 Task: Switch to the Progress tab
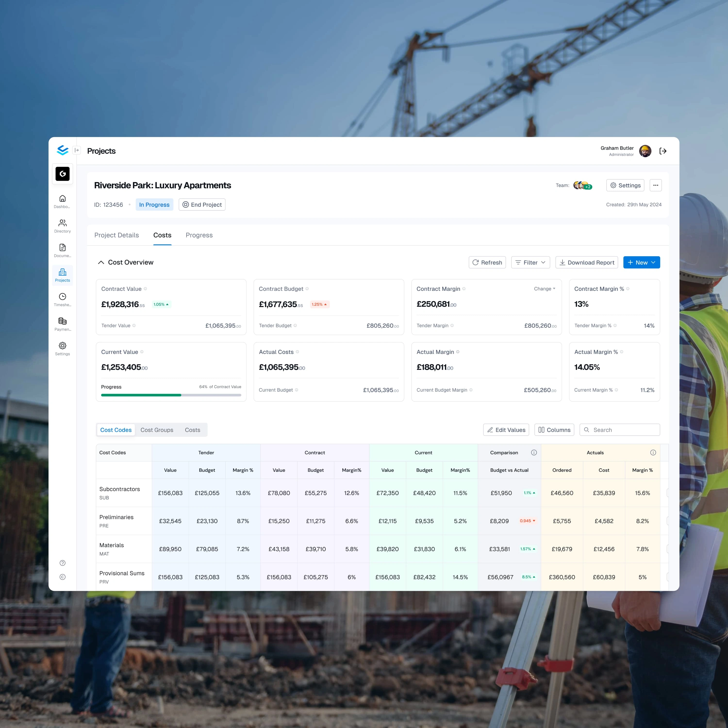199,235
